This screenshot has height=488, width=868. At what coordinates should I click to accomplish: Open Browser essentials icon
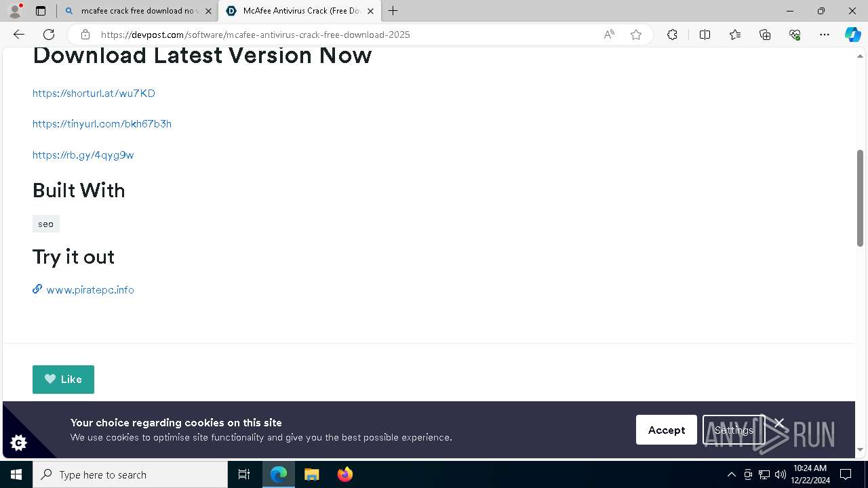795,35
